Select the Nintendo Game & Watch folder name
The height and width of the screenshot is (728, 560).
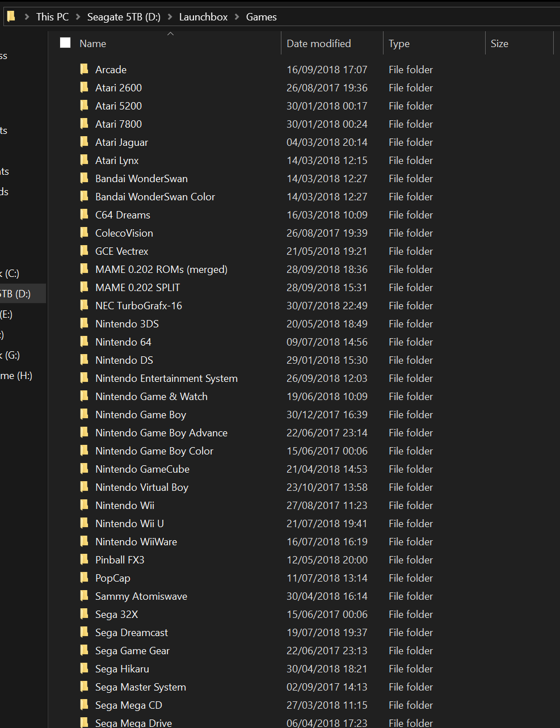click(x=151, y=397)
